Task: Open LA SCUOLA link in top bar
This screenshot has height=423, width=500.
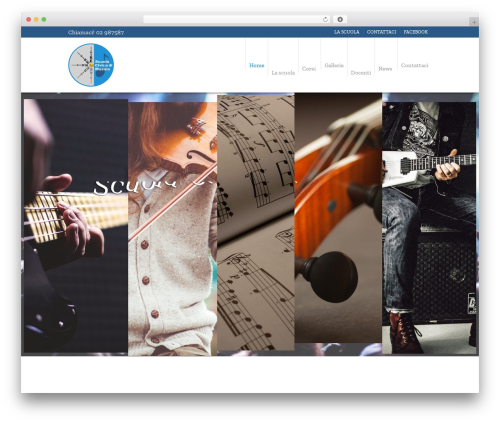Action: point(347,32)
